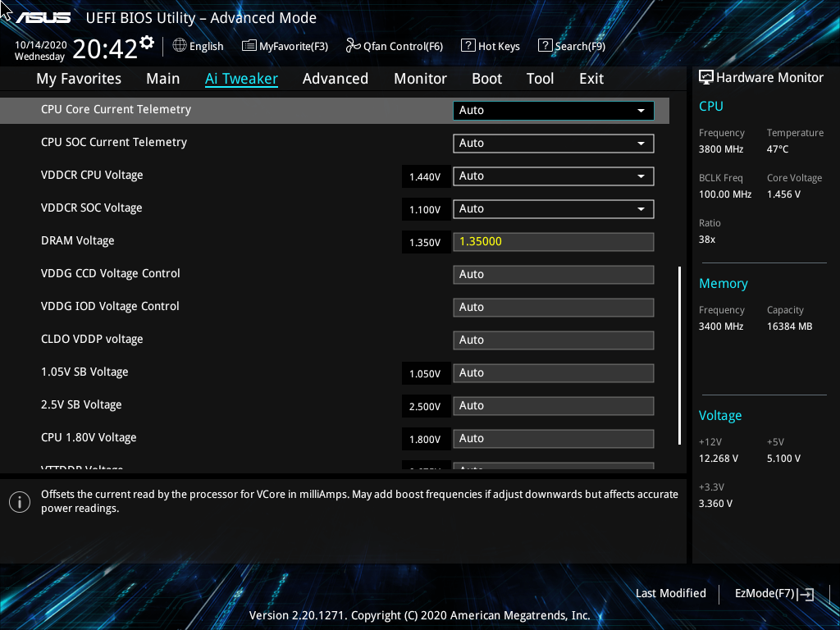Select VDDCR CPU Voltage label
The height and width of the screenshot is (630, 840).
[92, 176]
